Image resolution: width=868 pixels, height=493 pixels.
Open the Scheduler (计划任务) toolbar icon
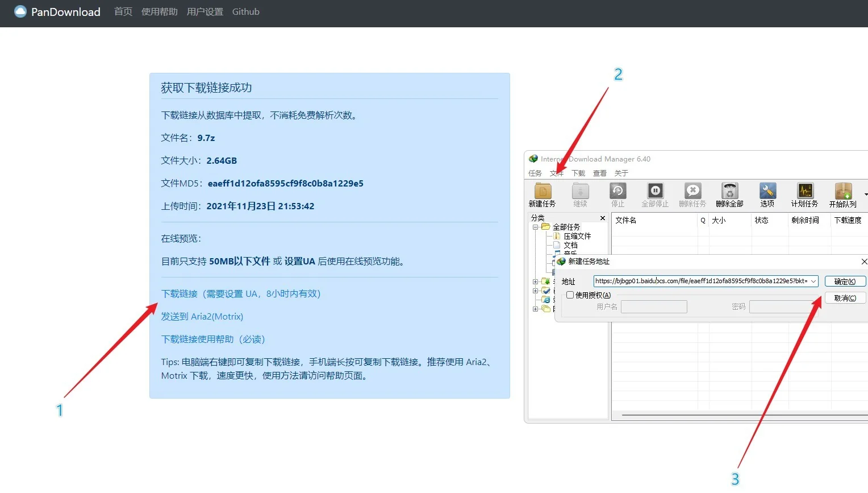[805, 191]
